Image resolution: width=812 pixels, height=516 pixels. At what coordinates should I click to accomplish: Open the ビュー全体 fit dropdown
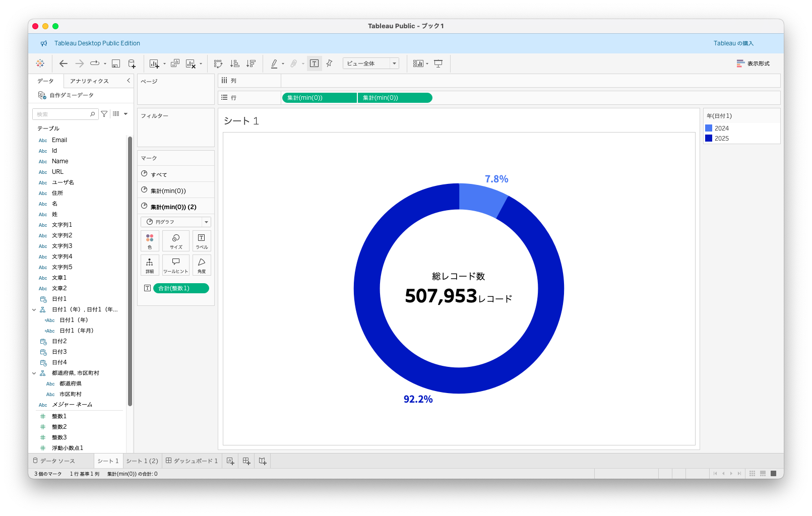371,63
